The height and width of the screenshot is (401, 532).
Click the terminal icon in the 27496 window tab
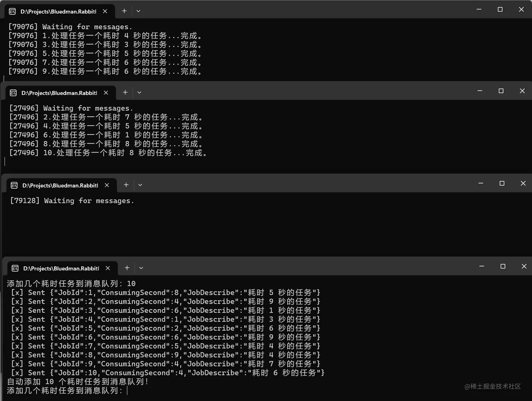tap(13, 93)
